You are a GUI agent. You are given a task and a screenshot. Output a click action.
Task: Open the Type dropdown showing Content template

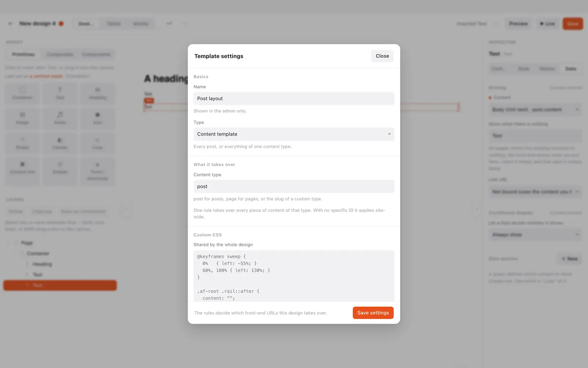click(x=294, y=134)
